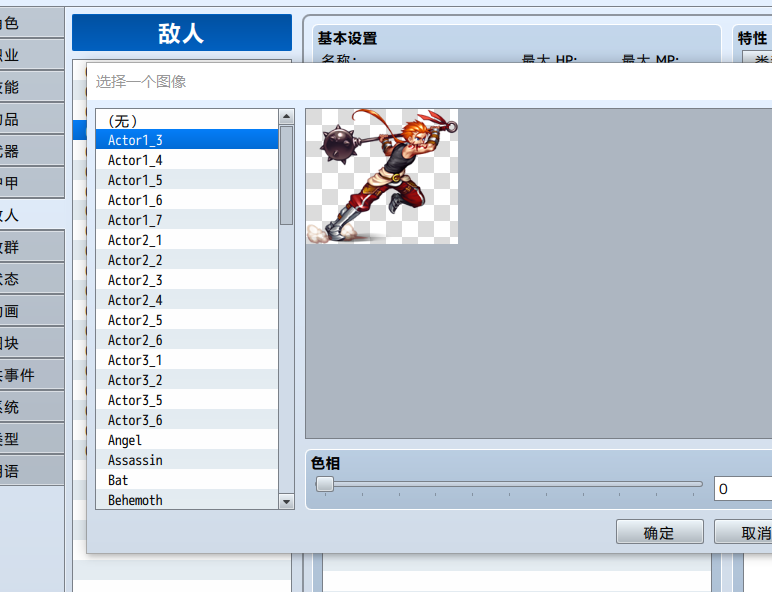The image size is (772, 592).
Task: Open the 护甲 armor sidebar tab
Action: pyautogui.click(x=32, y=183)
